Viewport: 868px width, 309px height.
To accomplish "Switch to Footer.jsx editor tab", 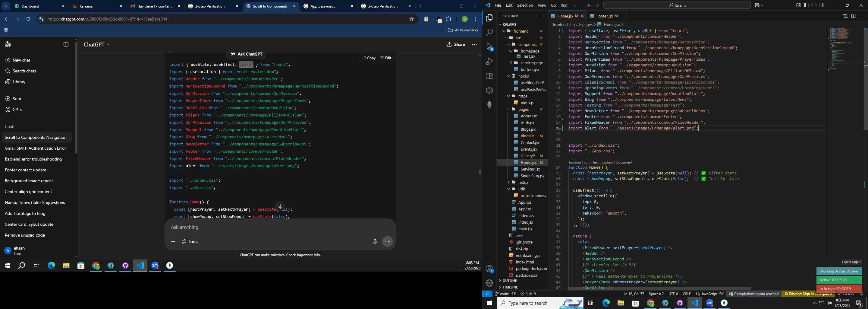I will point(606,16).
